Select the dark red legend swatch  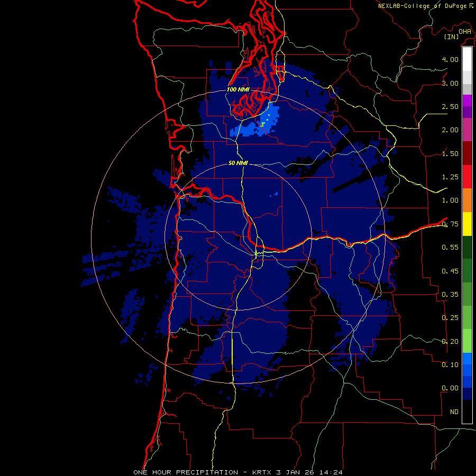(x=467, y=153)
